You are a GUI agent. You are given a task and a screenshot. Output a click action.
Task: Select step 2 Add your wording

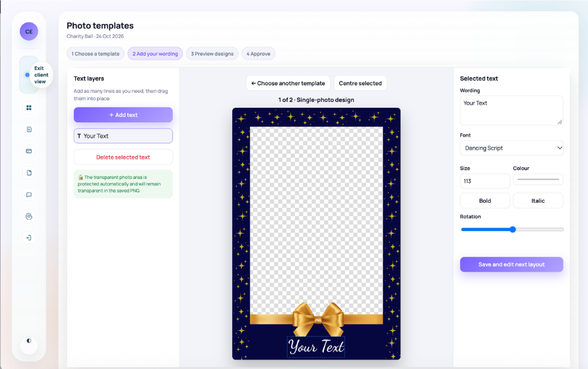[155, 54]
